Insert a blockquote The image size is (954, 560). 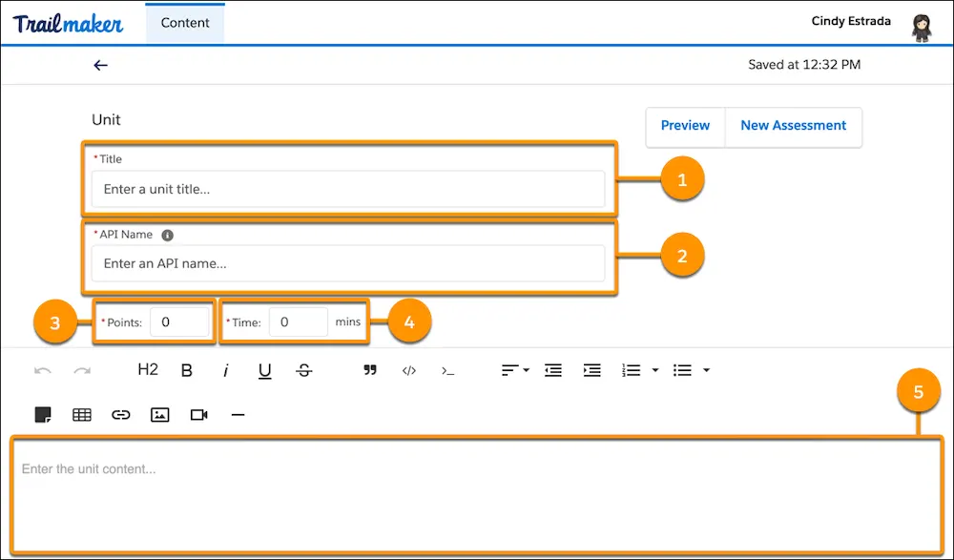pyautogui.click(x=370, y=370)
